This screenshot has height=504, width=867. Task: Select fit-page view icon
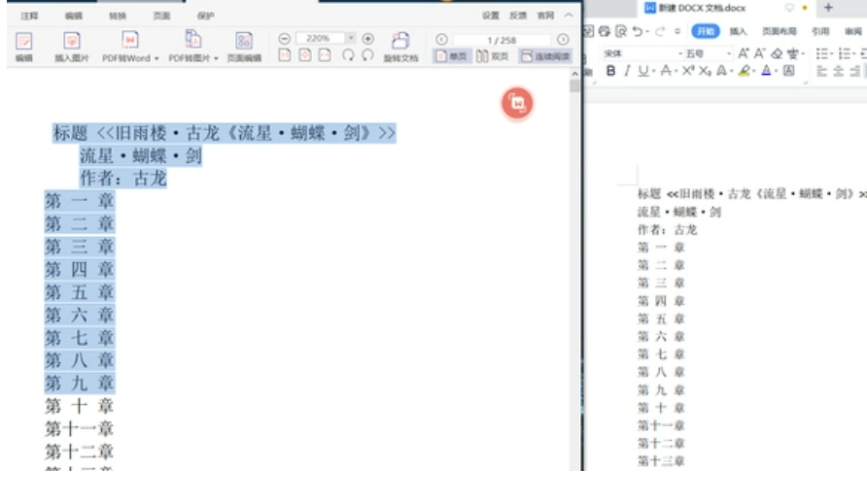click(x=304, y=55)
